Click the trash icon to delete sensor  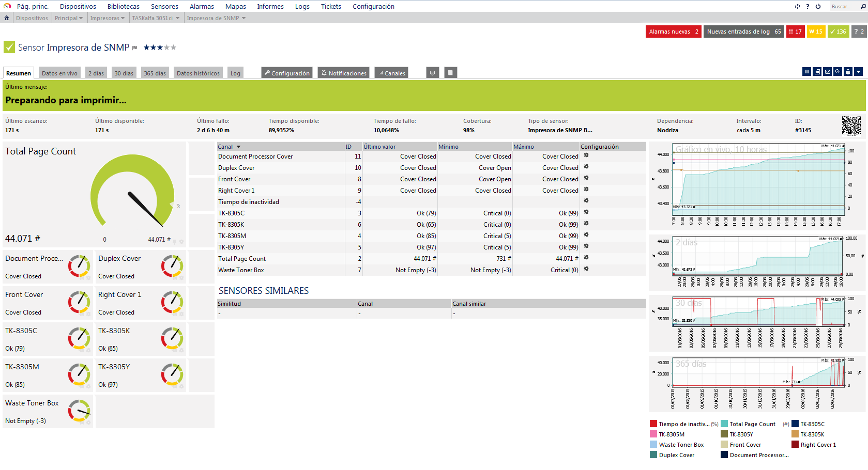[x=848, y=72]
